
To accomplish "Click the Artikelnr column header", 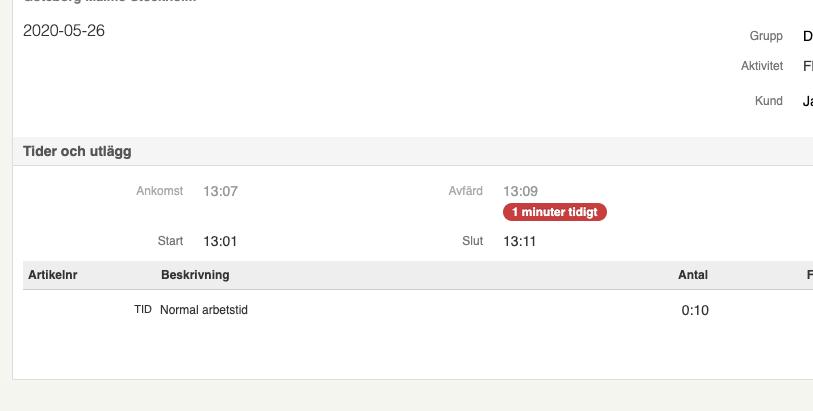I will click(52, 275).
